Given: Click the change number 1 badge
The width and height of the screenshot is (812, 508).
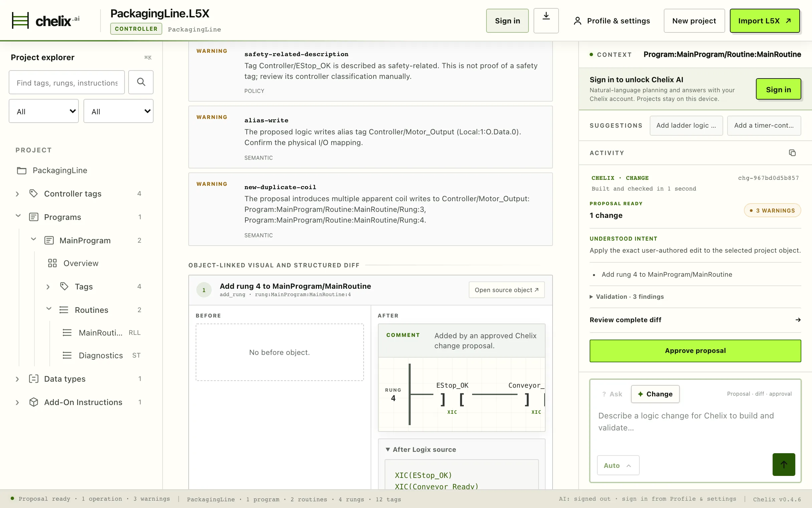Looking at the screenshot, I should pyautogui.click(x=204, y=290).
